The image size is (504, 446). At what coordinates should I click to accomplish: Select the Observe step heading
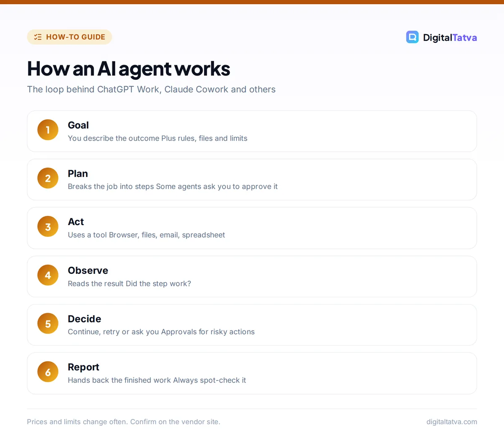(x=88, y=270)
